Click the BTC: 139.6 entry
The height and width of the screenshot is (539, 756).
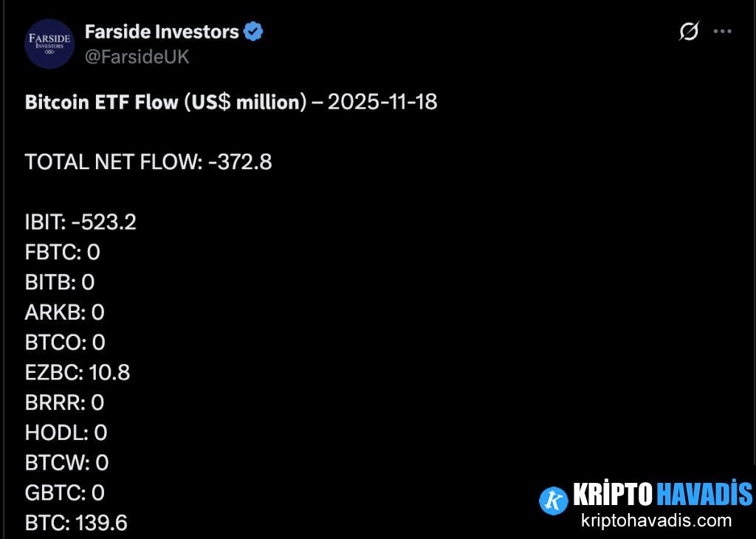(75, 522)
